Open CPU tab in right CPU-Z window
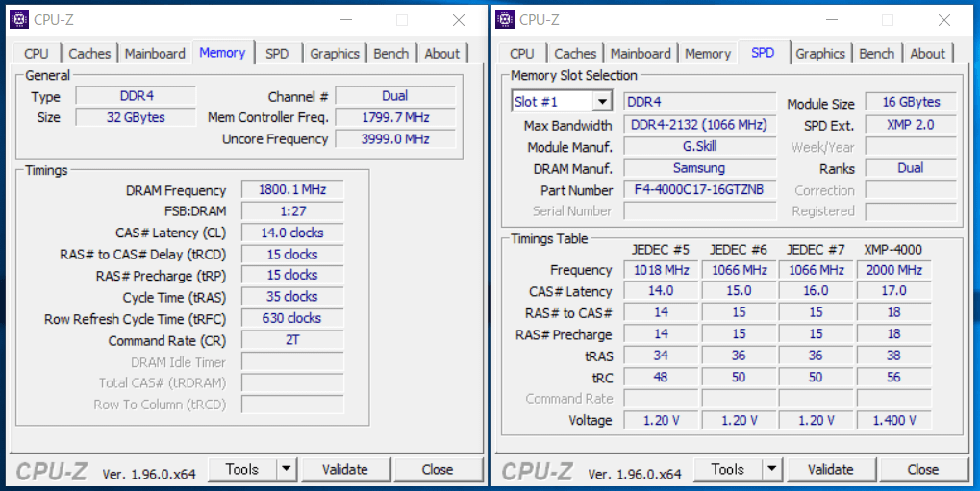This screenshot has width=980, height=491. pos(522,54)
